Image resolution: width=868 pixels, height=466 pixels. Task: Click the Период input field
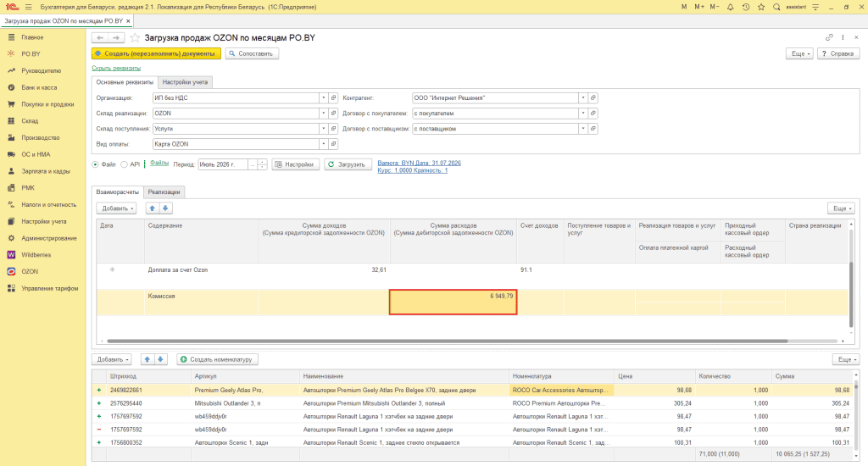click(223, 164)
